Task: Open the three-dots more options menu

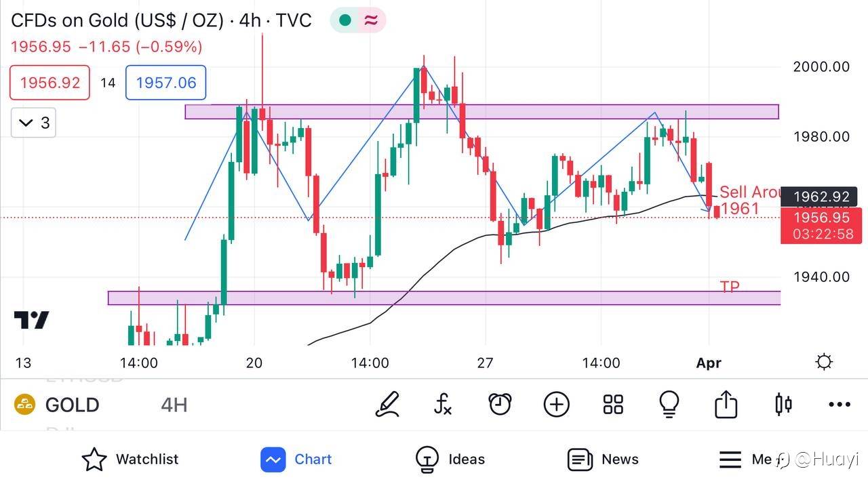Action: click(x=840, y=405)
